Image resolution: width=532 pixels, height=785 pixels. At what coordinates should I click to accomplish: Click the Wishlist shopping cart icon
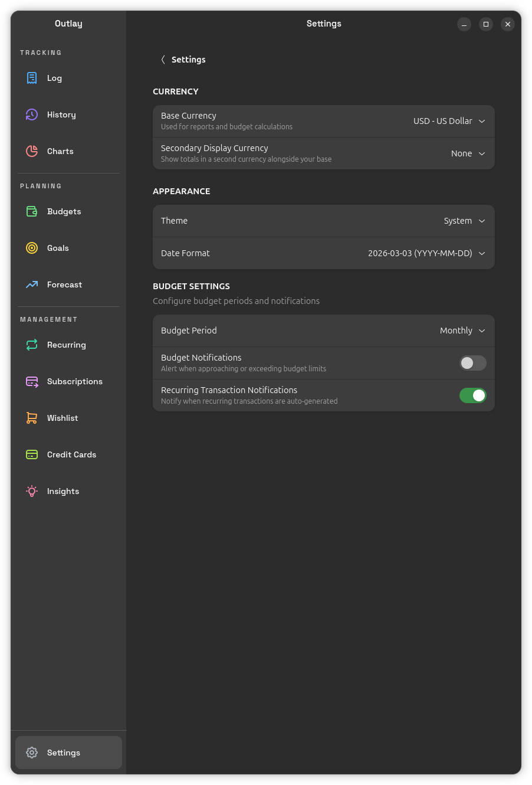(x=32, y=418)
